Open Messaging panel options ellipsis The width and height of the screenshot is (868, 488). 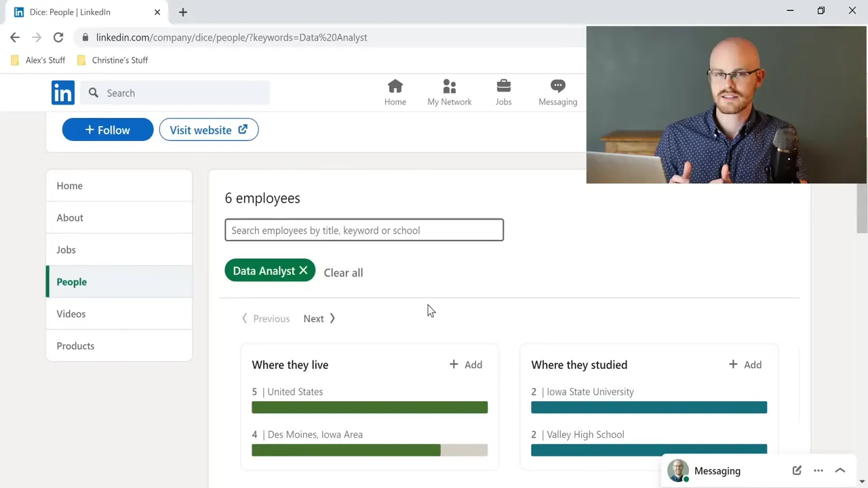(x=818, y=470)
